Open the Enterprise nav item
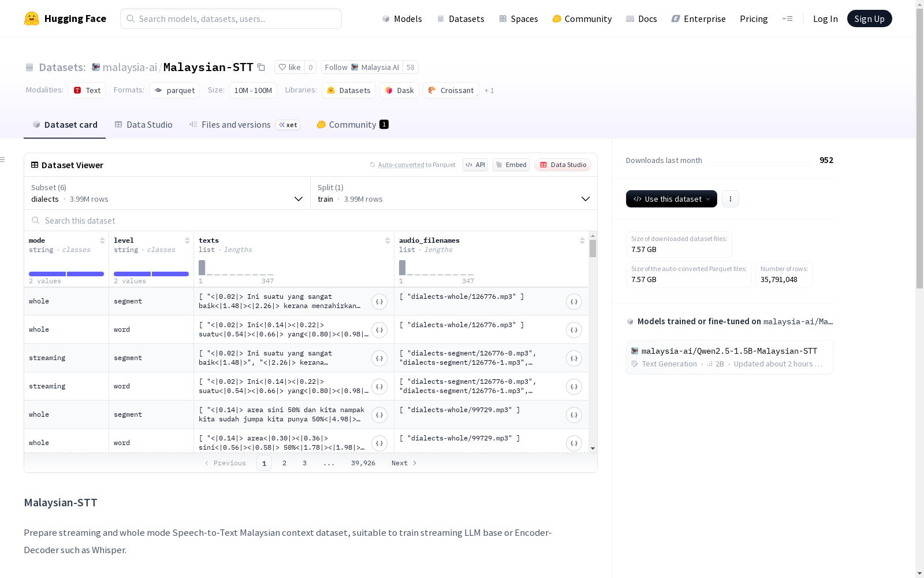 [x=699, y=18]
